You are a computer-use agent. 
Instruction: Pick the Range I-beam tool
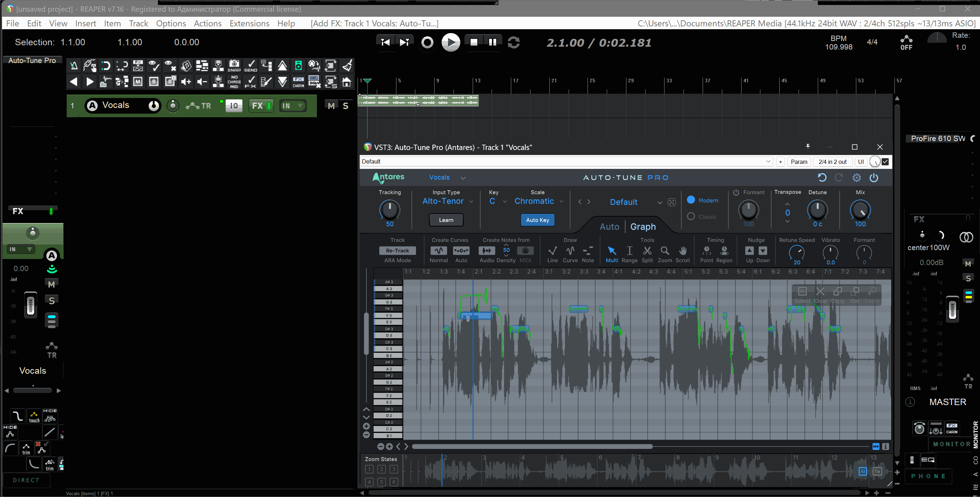(629, 250)
